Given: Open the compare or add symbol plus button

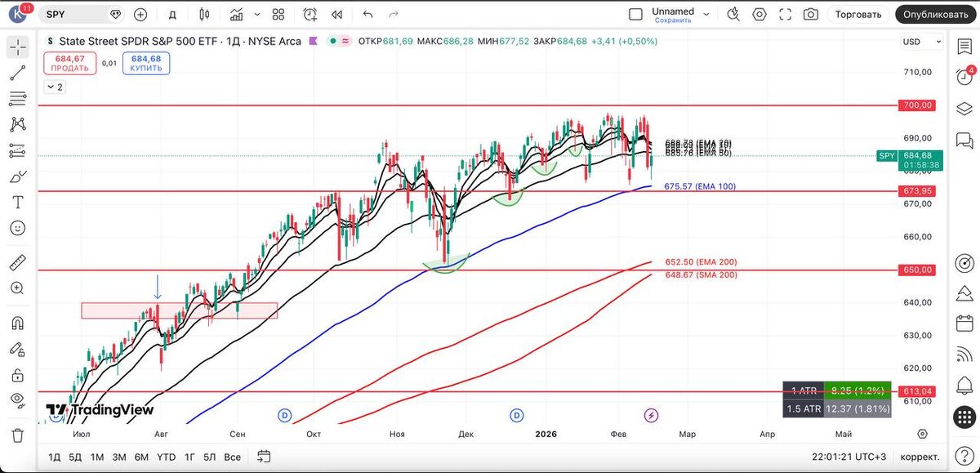Looking at the screenshot, I should (140, 14).
